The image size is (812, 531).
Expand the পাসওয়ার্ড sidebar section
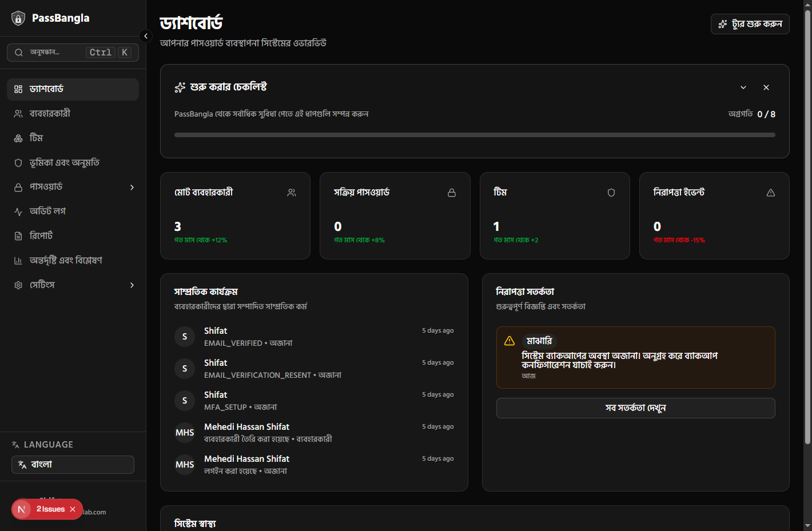tap(132, 187)
